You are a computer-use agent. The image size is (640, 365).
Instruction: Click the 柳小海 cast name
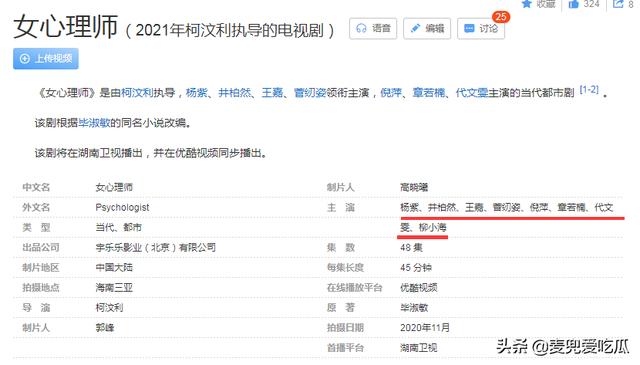coord(433,227)
